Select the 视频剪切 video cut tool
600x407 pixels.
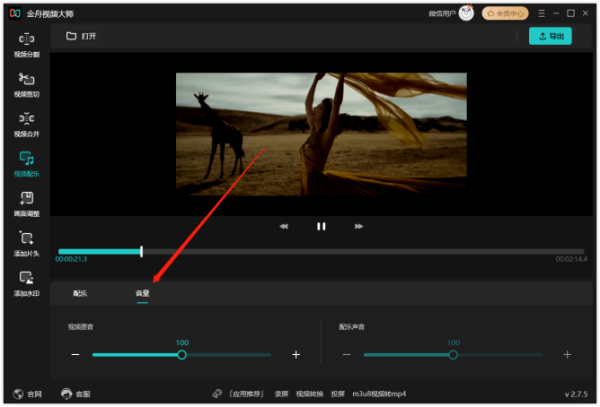(x=26, y=85)
